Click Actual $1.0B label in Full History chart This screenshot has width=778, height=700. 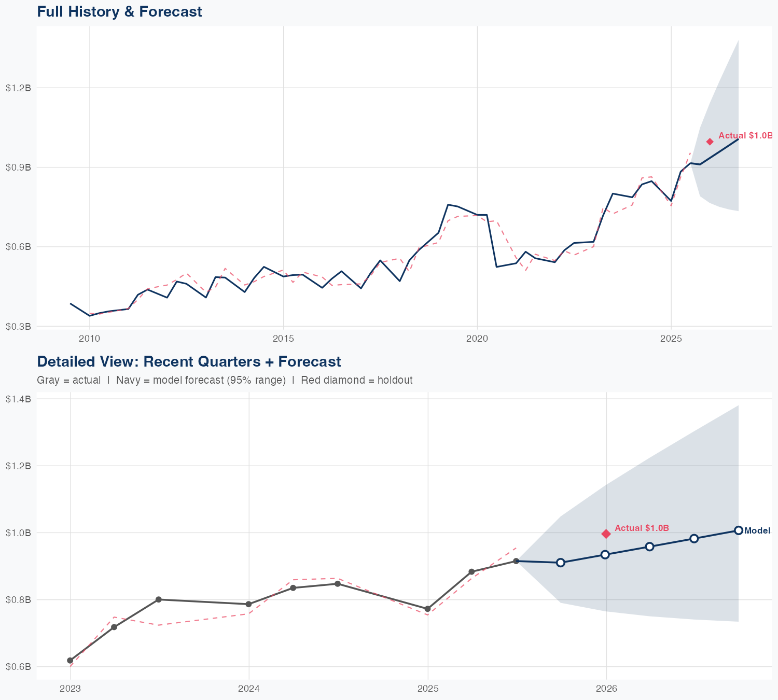(x=745, y=135)
